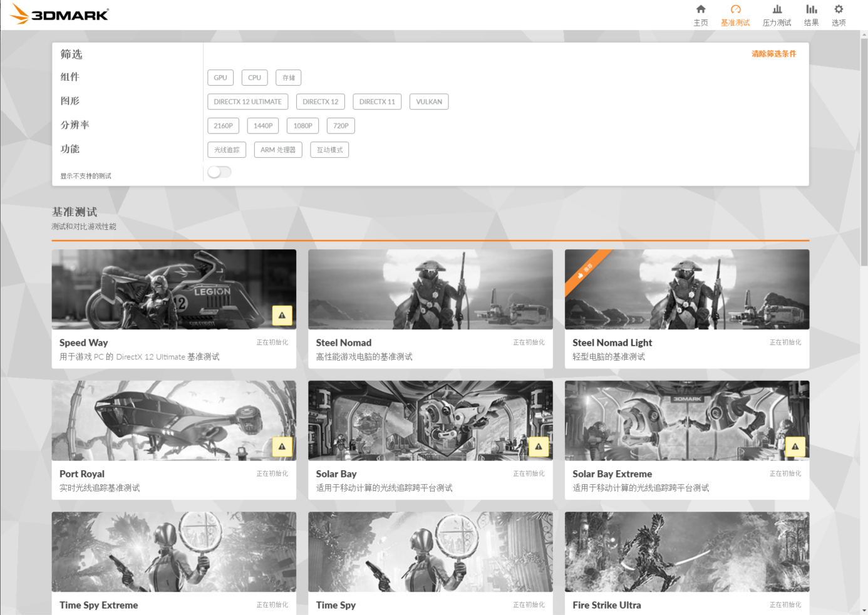Filter by 1080P resolution
The height and width of the screenshot is (615, 868).
[x=302, y=126]
